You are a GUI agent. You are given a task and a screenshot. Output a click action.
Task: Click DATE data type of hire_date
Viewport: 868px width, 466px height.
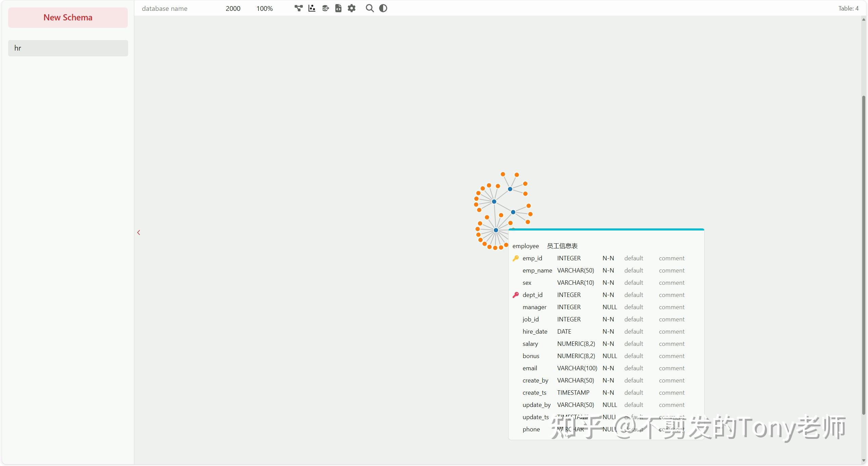[564, 332]
